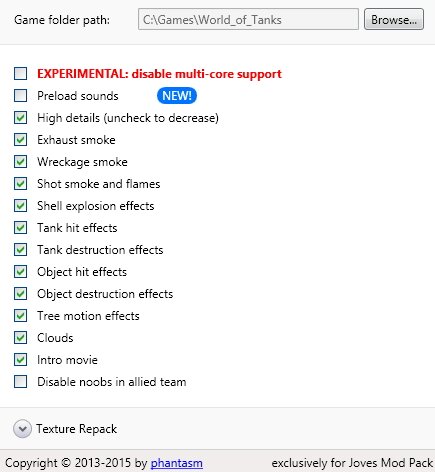Uncheck Shot smoke and flames

[x=20, y=184]
